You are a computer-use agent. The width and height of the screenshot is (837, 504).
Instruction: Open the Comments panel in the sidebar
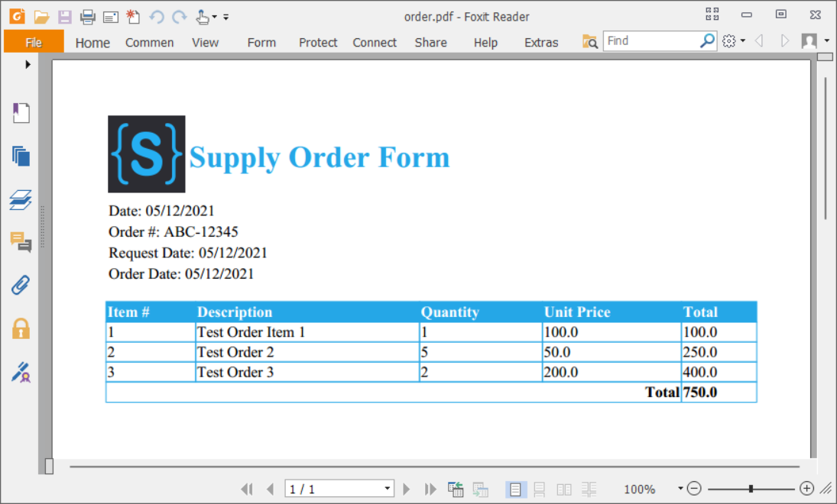(21, 243)
